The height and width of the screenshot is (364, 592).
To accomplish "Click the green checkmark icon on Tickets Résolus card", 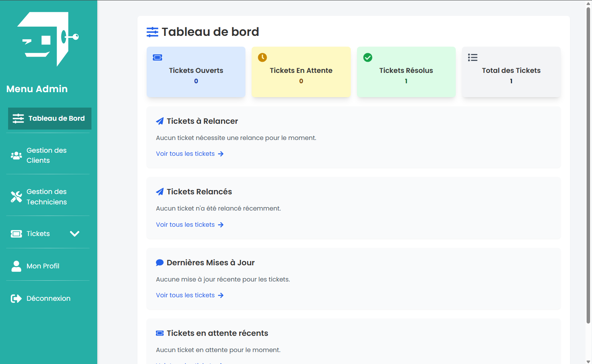I will coord(367,57).
